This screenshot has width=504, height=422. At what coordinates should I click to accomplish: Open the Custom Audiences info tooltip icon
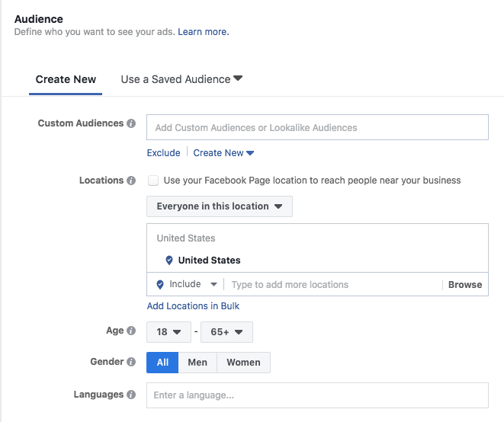131,123
